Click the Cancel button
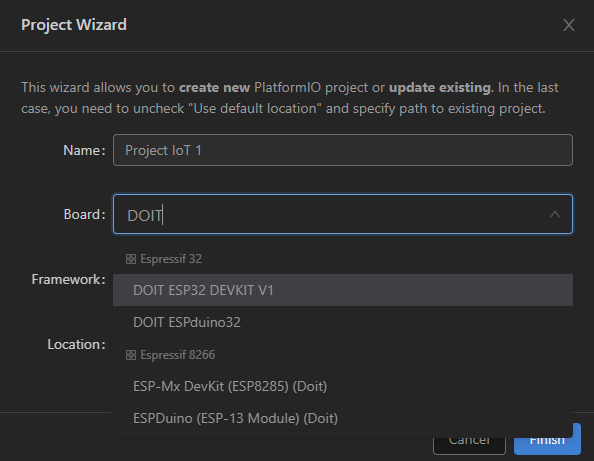Screen dimensions: 594x461 click(469, 440)
